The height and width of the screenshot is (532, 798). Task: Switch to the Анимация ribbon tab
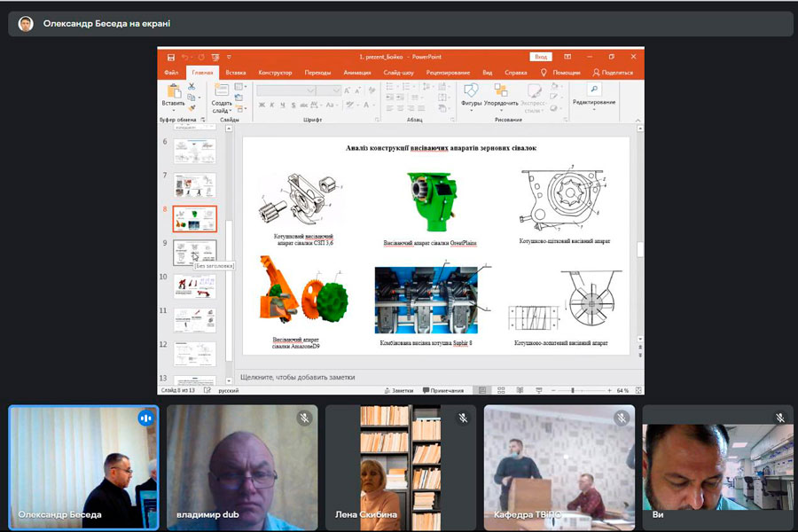357,73
